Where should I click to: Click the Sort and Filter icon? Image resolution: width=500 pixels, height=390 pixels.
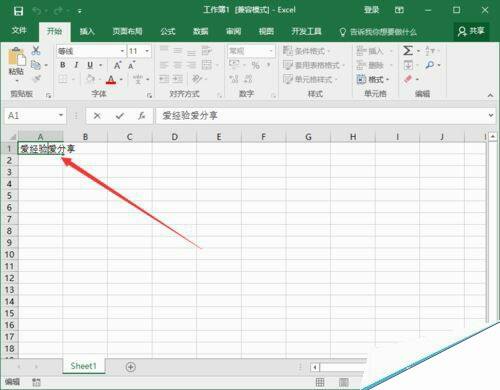tap(430, 51)
